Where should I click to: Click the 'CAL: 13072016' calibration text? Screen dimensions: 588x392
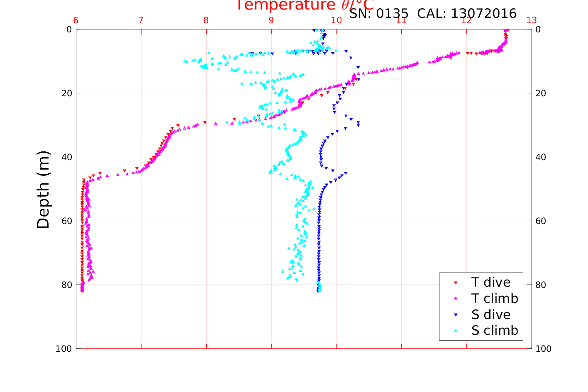click(x=467, y=14)
